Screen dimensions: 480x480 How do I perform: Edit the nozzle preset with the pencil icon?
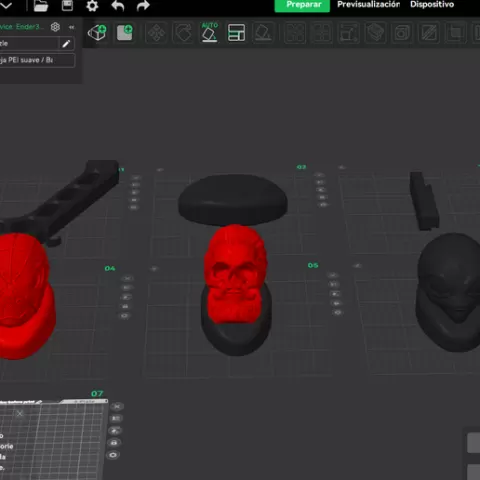pos(66,44)
